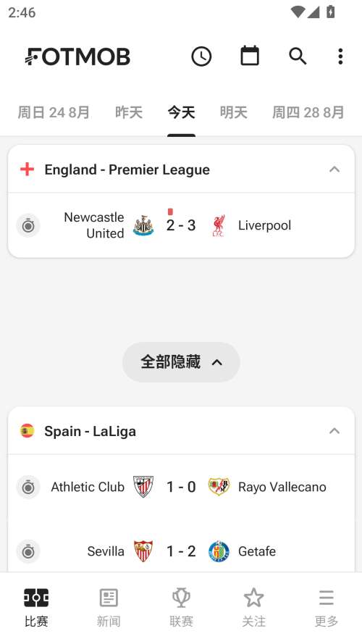Open the calendar date picker
Viewport: 362px width, 644px height.
250,56
